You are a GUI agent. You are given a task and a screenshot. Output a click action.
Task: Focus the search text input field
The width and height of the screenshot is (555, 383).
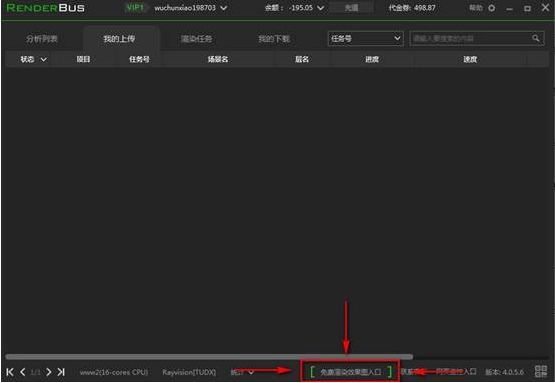click(471, 38)
